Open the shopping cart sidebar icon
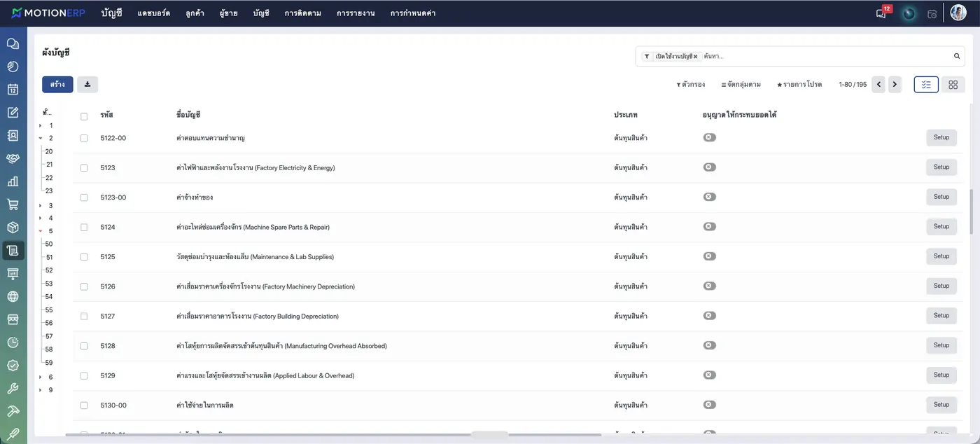Screen dimensions: 980x444 (13, 204)
